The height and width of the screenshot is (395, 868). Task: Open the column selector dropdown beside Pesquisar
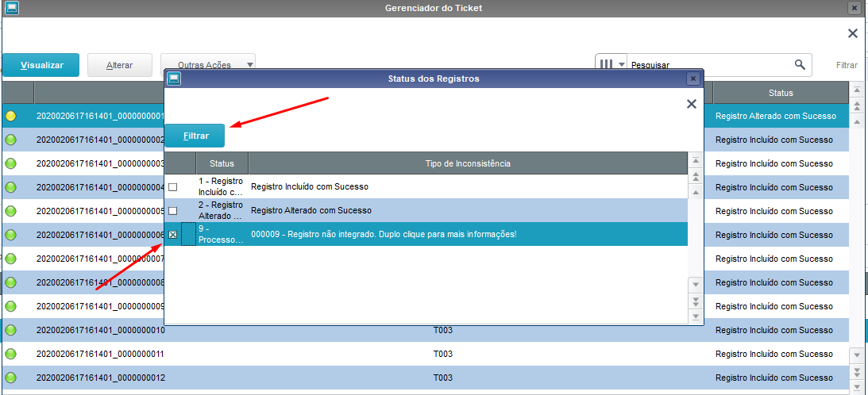click(x=613, y=65)
